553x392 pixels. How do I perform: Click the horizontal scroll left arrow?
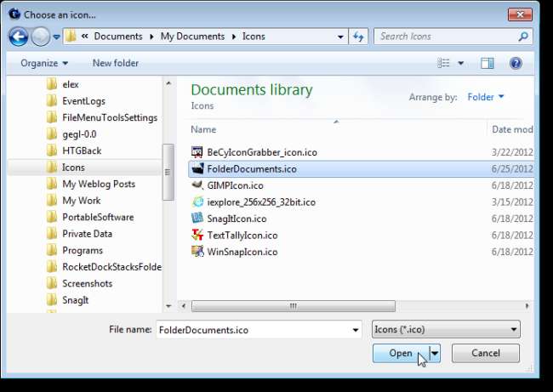184,305
